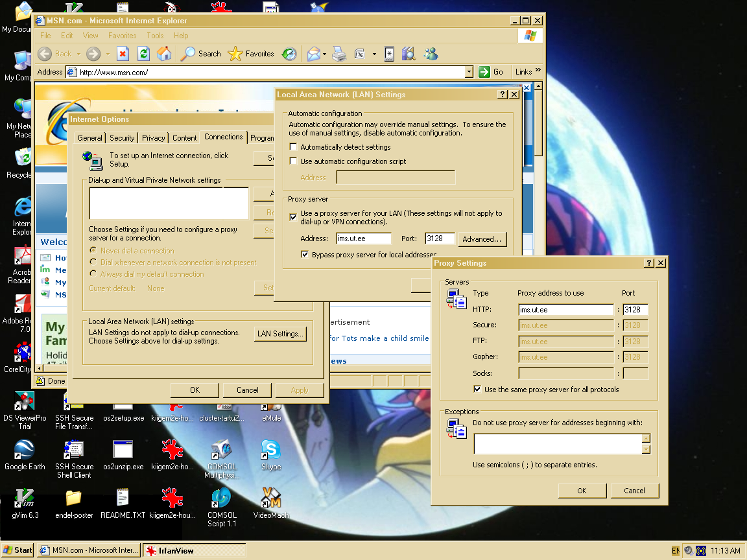
Task: Launch Skype desktop shortcut
Action: [x=270, y=449]
